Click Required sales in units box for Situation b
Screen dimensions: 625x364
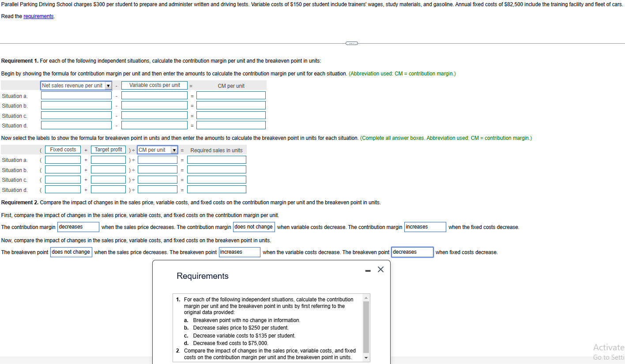point(216,169)
